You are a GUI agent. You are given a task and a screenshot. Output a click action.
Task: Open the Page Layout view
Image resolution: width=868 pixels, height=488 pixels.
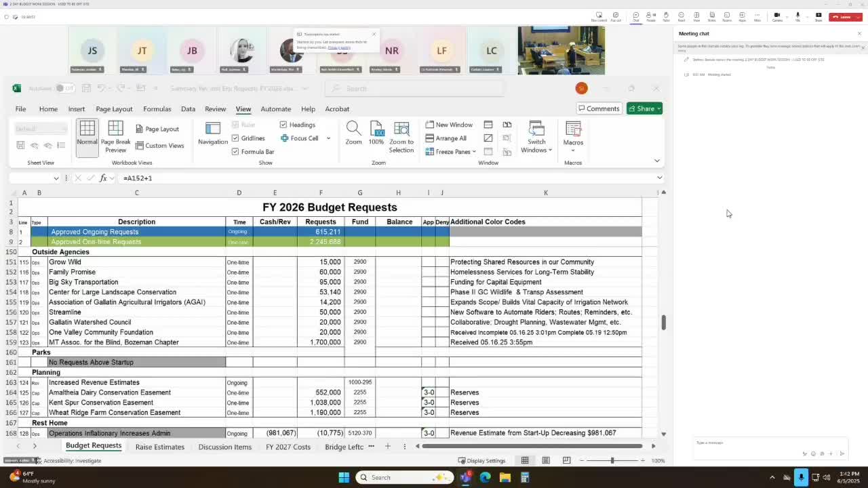[x=157, y=129]
